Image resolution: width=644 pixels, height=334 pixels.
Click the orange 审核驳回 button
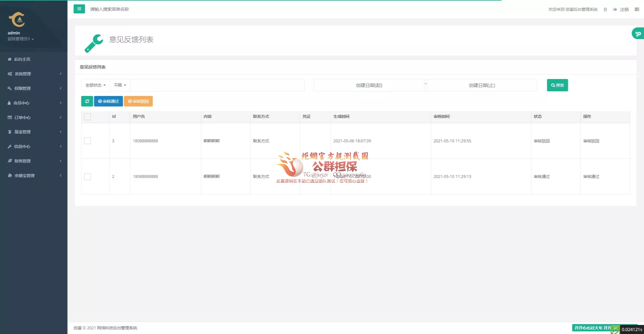[138, 101]
